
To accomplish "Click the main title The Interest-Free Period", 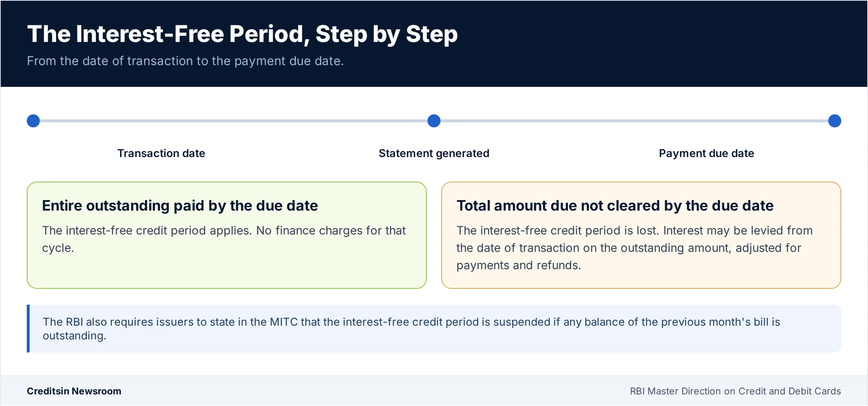I will tap(242, 34).
